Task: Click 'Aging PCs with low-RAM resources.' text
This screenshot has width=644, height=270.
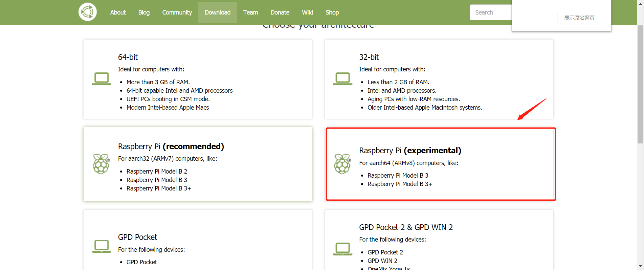Action: [414, 99]
